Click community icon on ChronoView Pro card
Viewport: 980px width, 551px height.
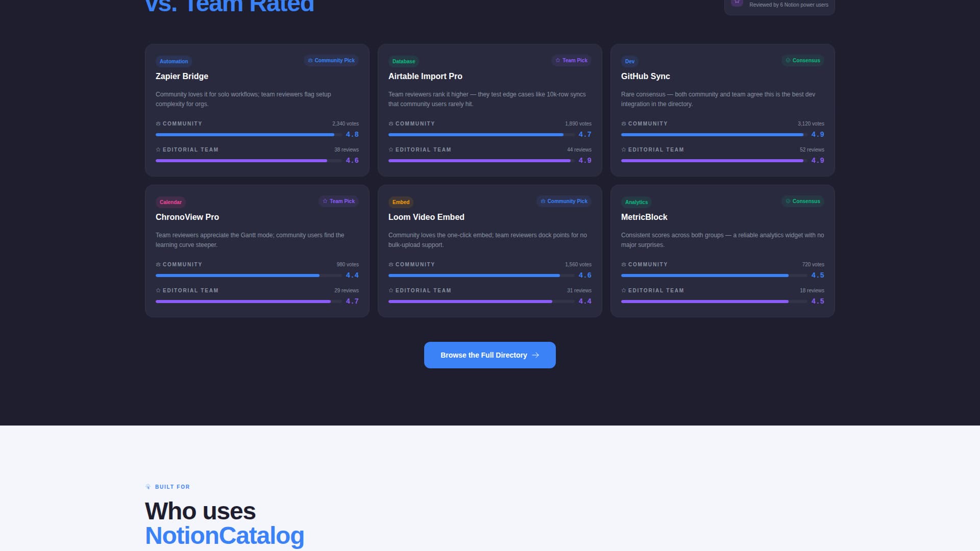coord(158,264)
